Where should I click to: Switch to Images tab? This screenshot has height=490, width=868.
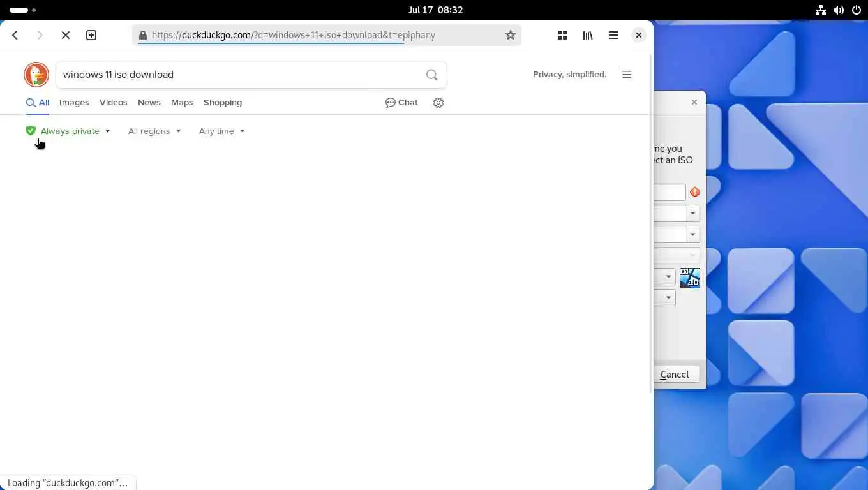74,103
